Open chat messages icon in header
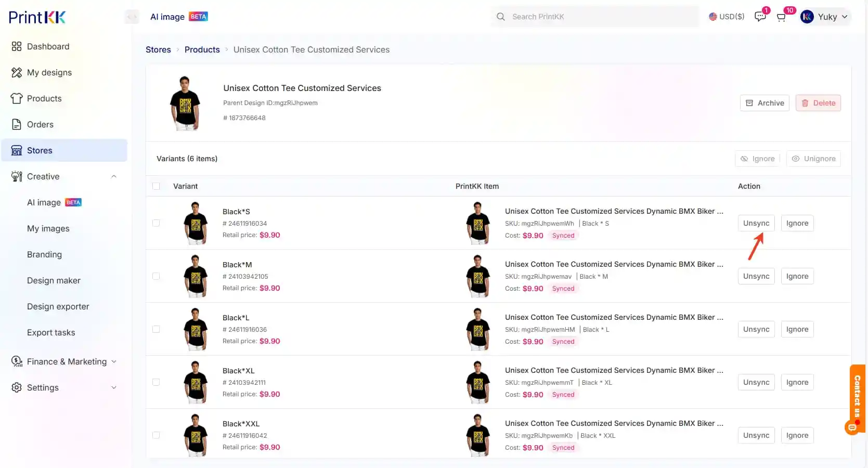868x468 pixels. pyautogui.click(x=760, y=17)
